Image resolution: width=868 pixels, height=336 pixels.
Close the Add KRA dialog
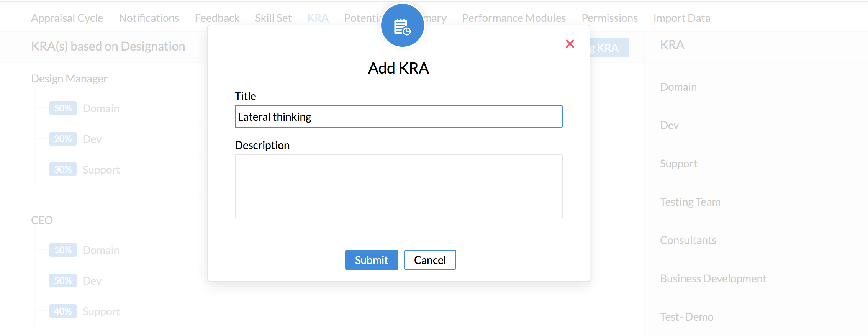click(570, 44)
